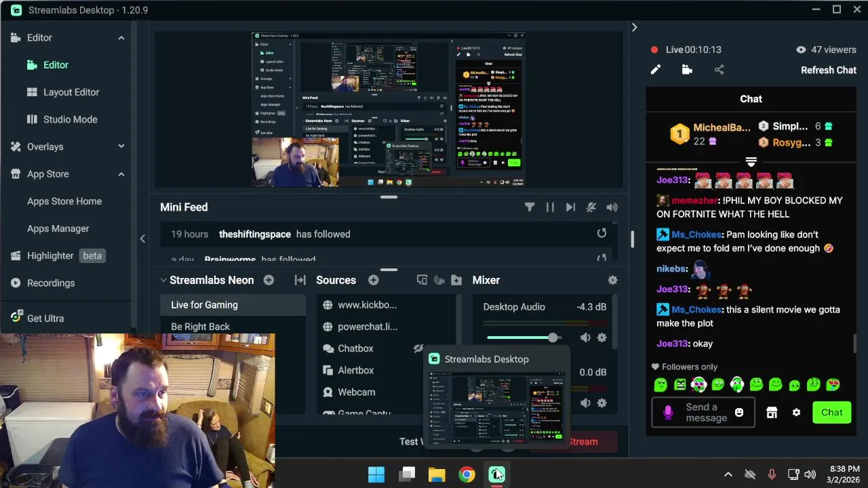Screen dimensions: 868x488
Task: Click the first green emote in the quick row
Action: (x=660, y=385)
